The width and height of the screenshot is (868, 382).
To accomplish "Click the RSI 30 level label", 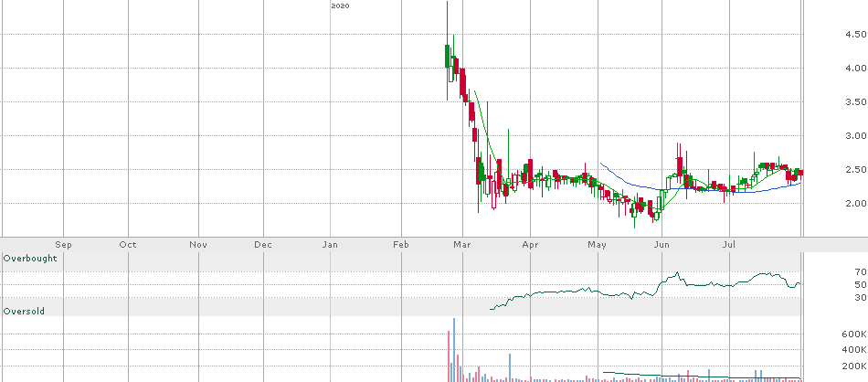I will click(861, 298).
